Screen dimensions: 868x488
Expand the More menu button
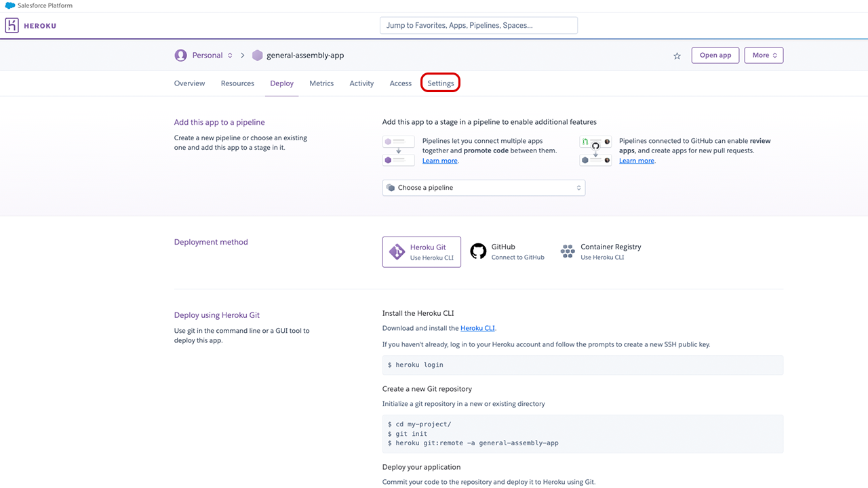pyautogui.click(x=764, y=56)
